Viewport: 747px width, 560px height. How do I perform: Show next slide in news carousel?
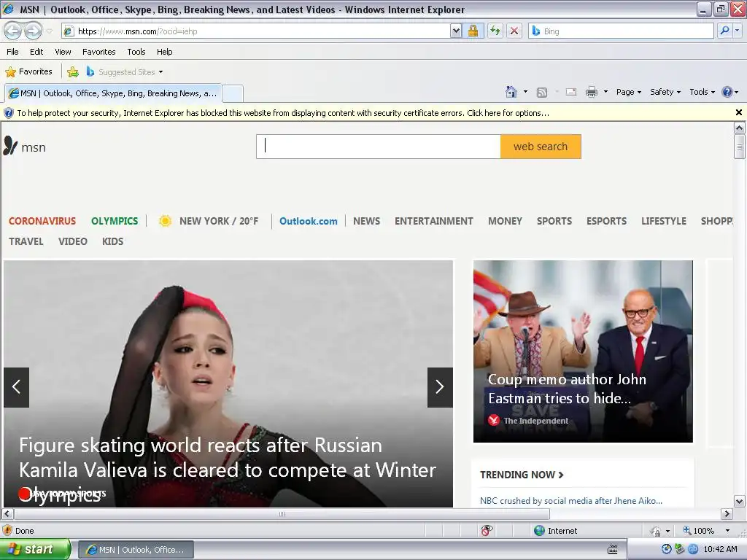pos(440,387)
